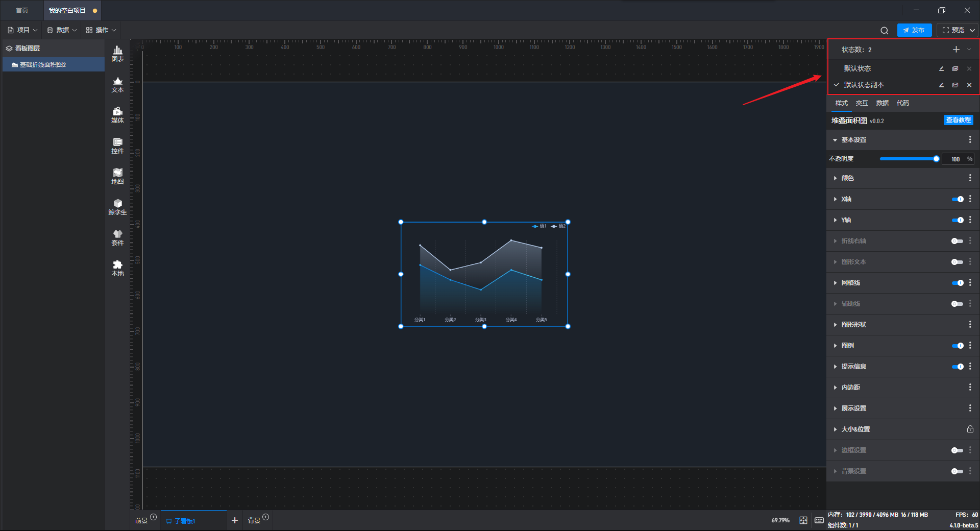Duplicate the 默认状态 state
The width and height of the screenshot is (980, 531).
955,69
